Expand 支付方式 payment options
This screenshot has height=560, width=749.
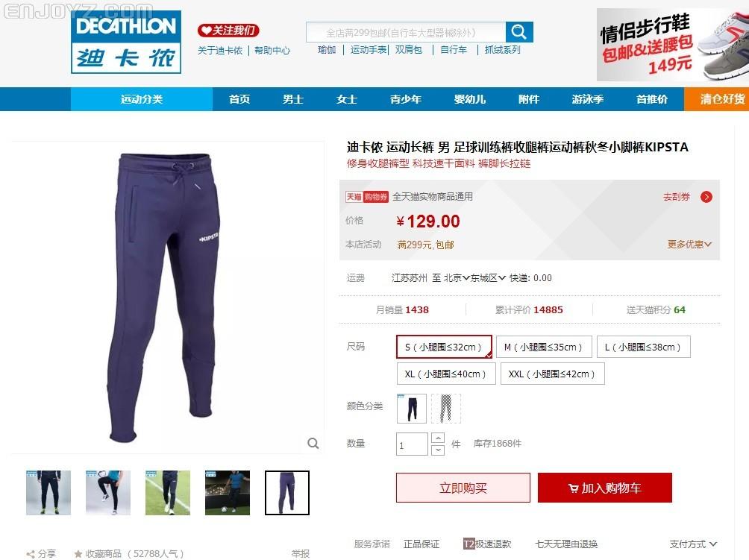coord(693,544)
